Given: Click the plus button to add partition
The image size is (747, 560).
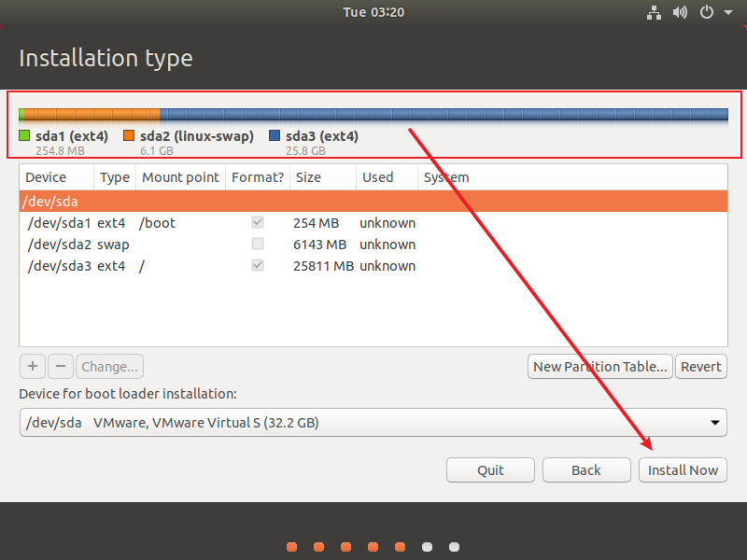Looking at the screenshot, I should (x=33, y=366).
